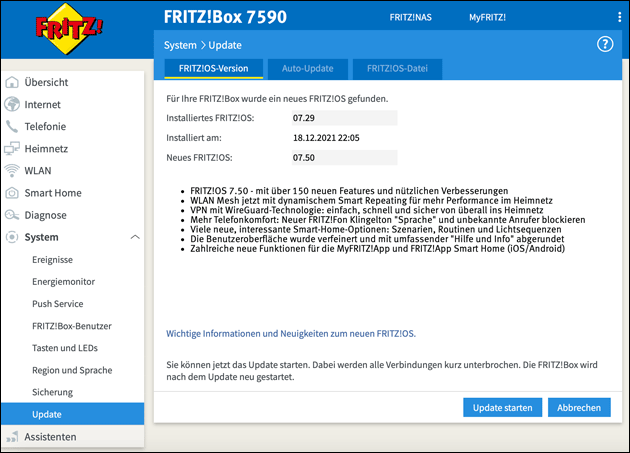Click the new FRITZ!OS 07.50 field
The width and height of the screenshot is (630, 453).
[344, 158]
